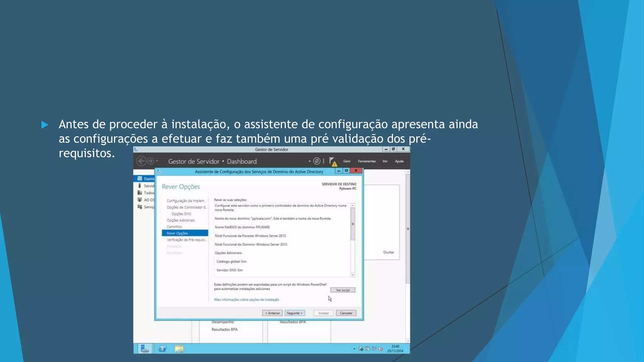Click the Cancelar button
This screenshot has height=362, width=644.
coord(346,313)
